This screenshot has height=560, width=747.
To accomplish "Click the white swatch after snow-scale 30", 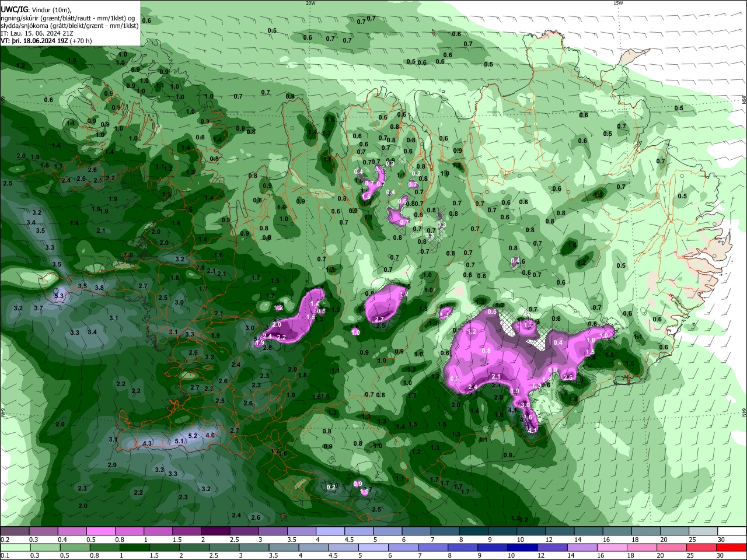I will [732, 531].
